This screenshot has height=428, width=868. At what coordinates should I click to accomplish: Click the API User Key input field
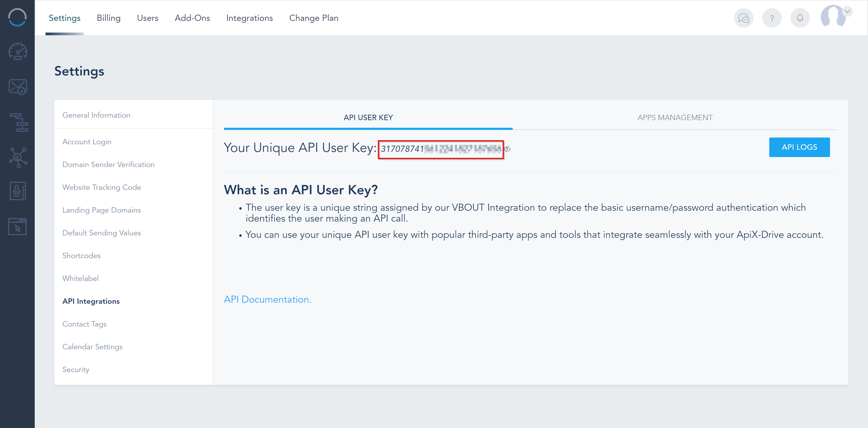(x=440, y=148)
